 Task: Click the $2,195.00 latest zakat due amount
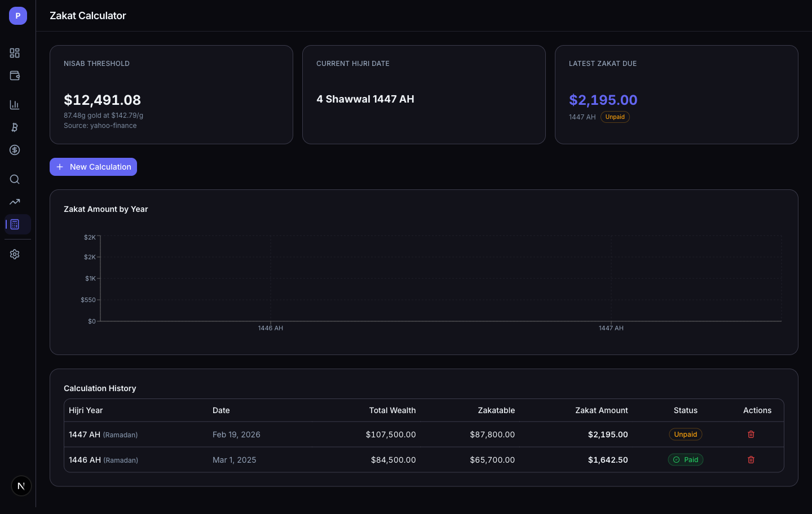(603, 100)
